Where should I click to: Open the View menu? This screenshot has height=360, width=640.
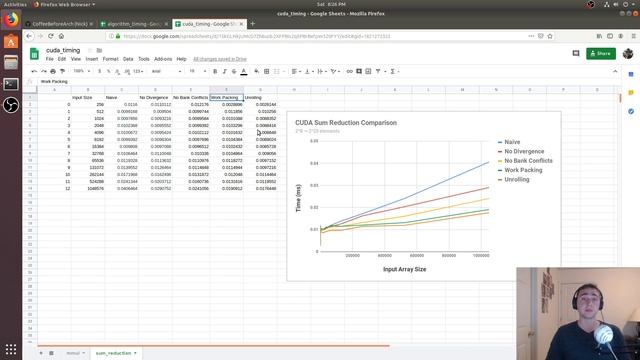(x=76, y=59)
